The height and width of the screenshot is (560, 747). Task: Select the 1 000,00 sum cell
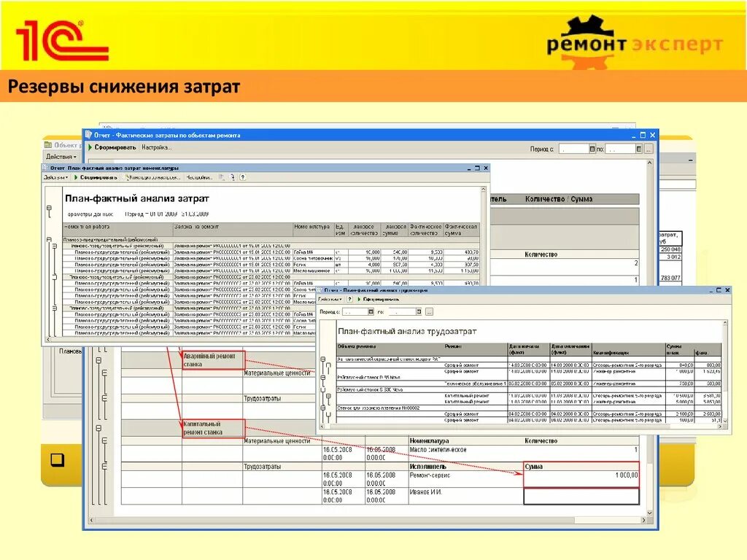click(581, 479)
